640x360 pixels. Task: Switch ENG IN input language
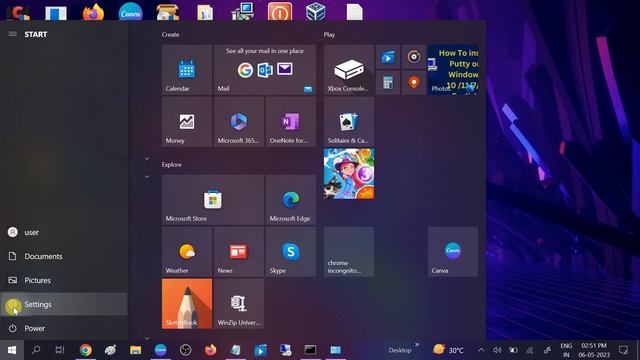coord(566,350)
